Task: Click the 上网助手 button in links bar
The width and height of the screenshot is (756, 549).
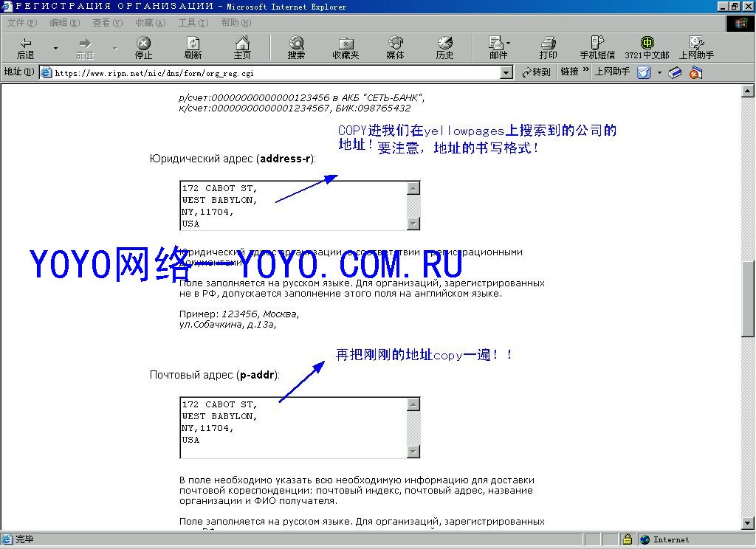Action: tap(612, 72)
